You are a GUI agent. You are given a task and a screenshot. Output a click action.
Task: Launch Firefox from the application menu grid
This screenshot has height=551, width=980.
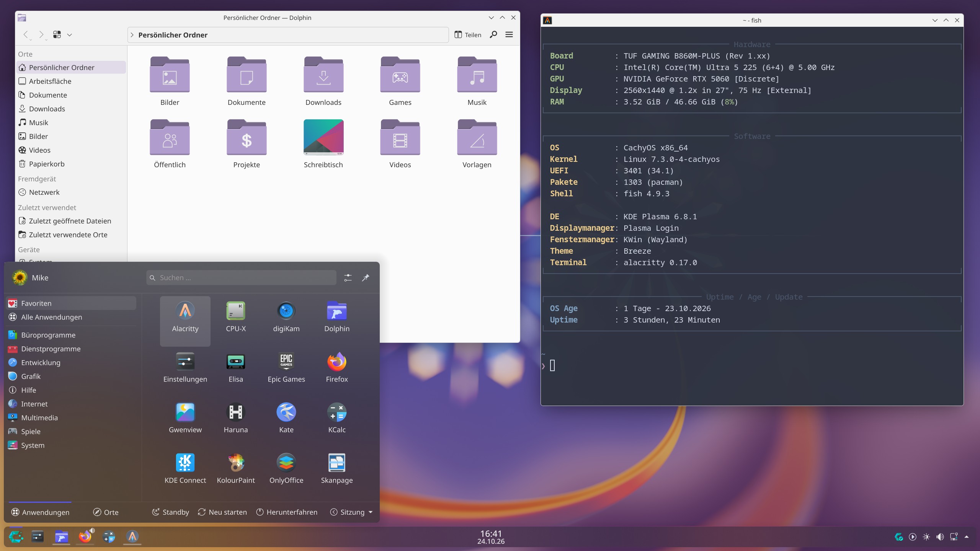pyautogui.click(x=337, y=367)
